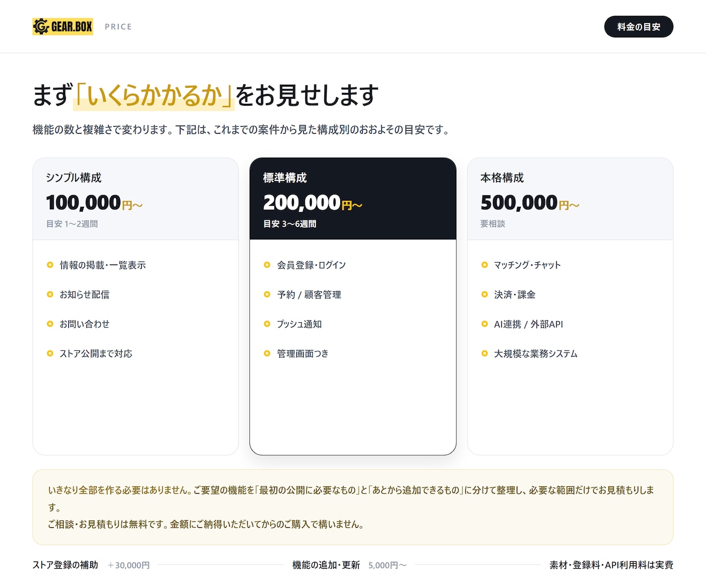Click the 目安 3〜6週間 text

tap(289, 224)
